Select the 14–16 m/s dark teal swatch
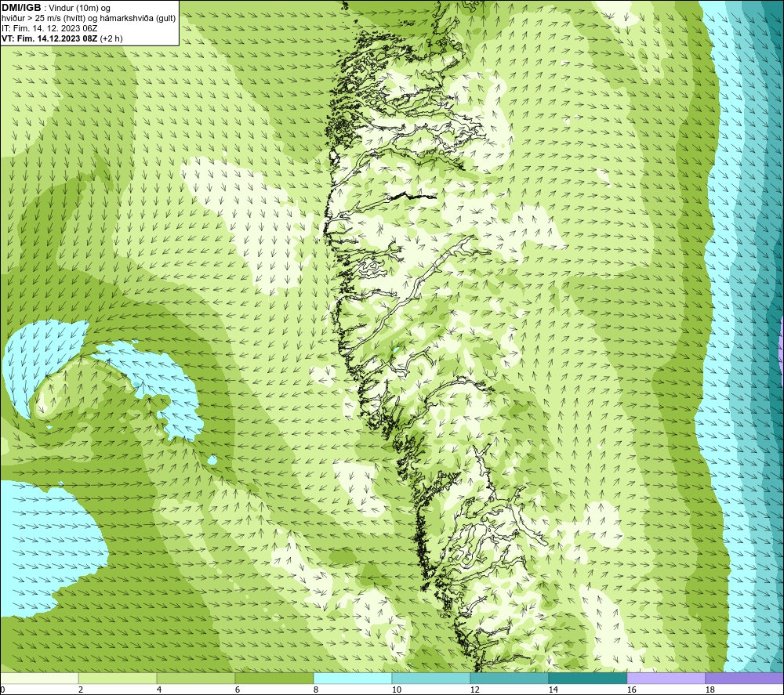 click(588, 678)
